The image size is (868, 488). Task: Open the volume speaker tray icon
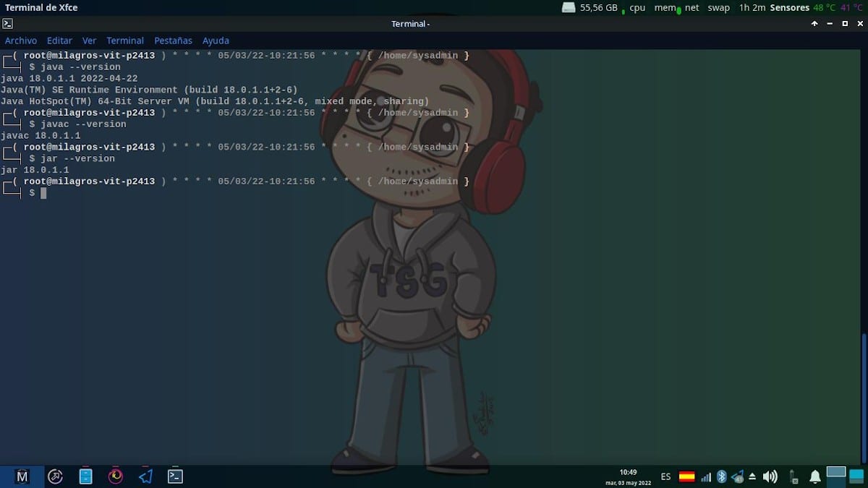[x=770, y=476]
